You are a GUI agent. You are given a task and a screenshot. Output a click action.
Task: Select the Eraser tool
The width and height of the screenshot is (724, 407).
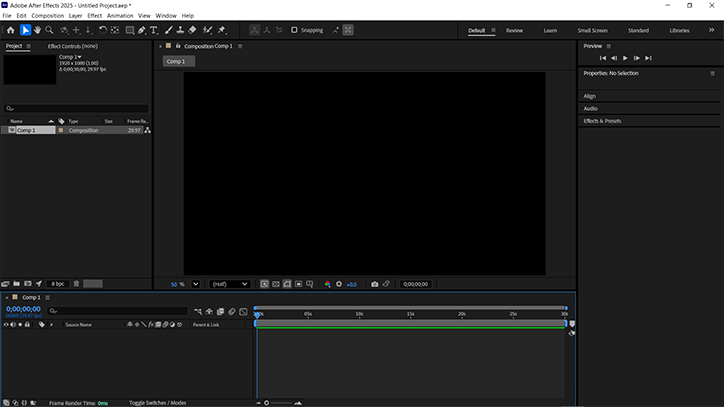(192, 30)
